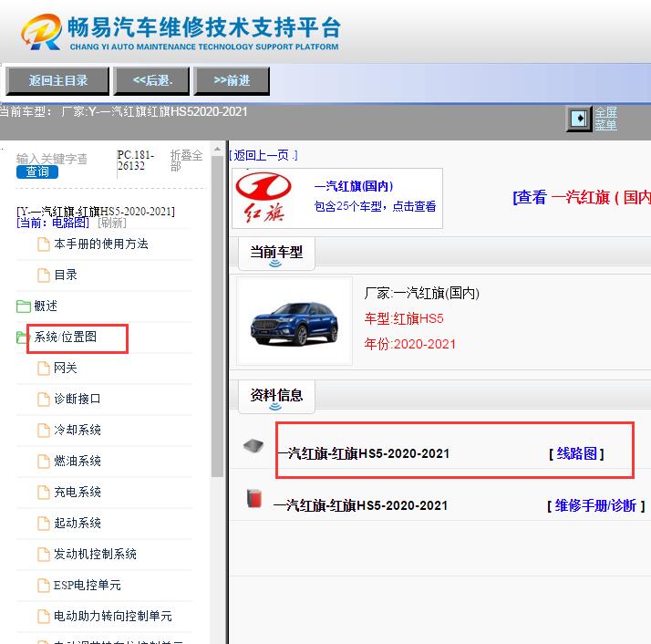Screen dimensions: 651x644
Task: Click 包含25个车型，点击查看 link
Action: 376,206
